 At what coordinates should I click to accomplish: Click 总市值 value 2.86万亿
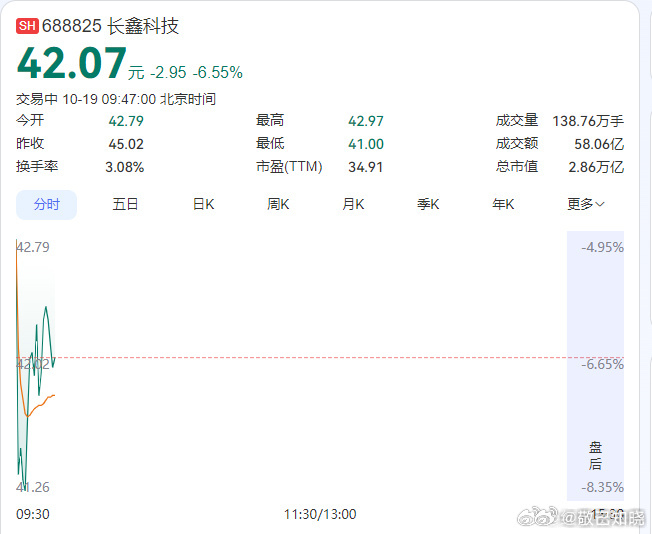click(x=596, y=167)
